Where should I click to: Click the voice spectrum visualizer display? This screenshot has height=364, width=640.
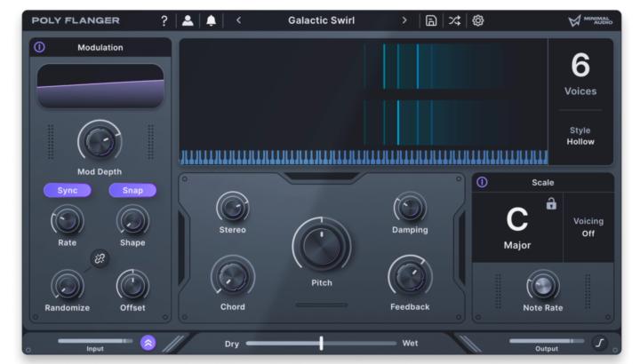[364, 95]
